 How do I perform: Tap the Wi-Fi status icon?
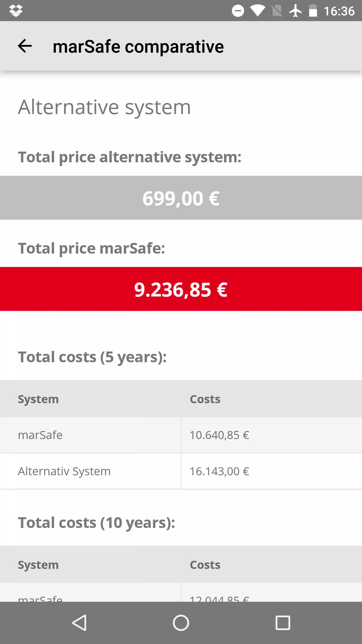coord(257,11)
